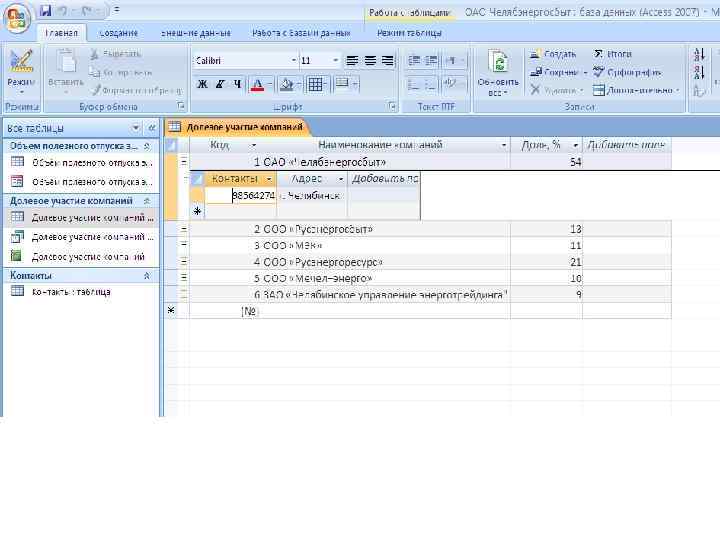Image resolution: width=720 pixels, height=540 pixels.
Task: Open Работа с базами данных tab
Action: coord(301,33)
